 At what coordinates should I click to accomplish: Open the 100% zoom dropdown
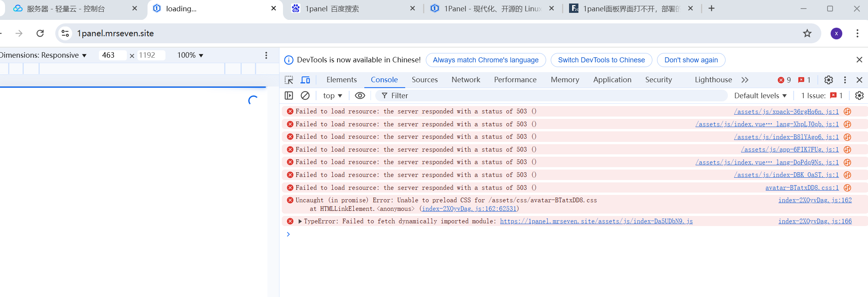tap(190, 55)
